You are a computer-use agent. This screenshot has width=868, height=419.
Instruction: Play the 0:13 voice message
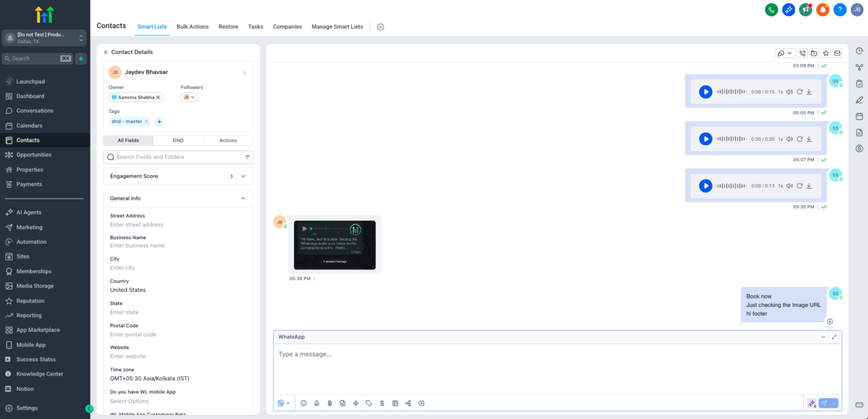click(x=706, y=185)
